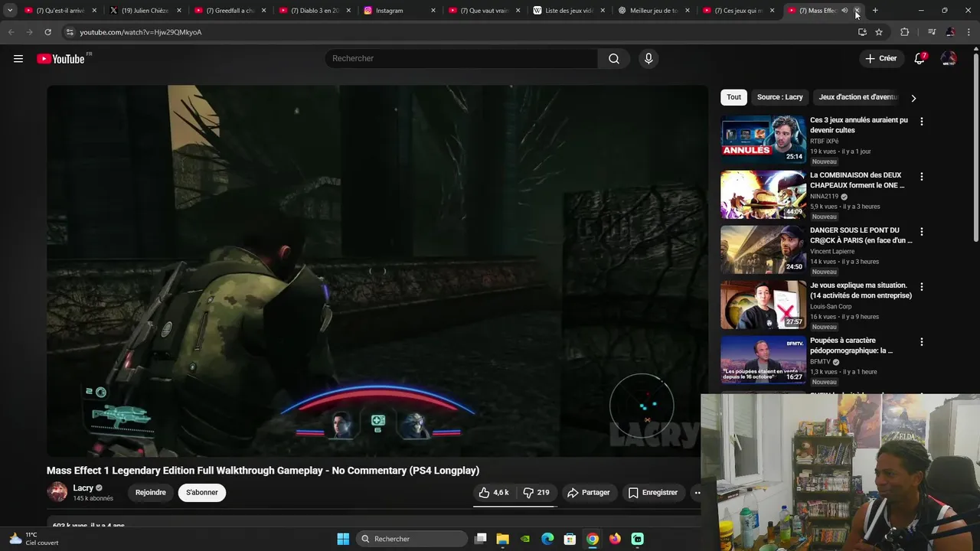The height and width of the screenshot is (551, 980).
Task: Open NVIDIA app on the taskbar
Action: (525, 539)
